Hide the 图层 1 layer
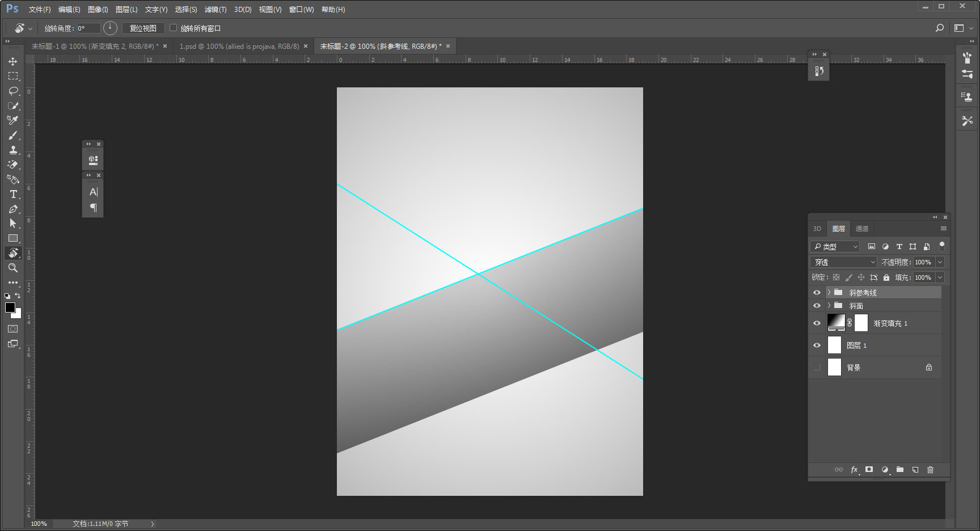 [x=817, y=345]
